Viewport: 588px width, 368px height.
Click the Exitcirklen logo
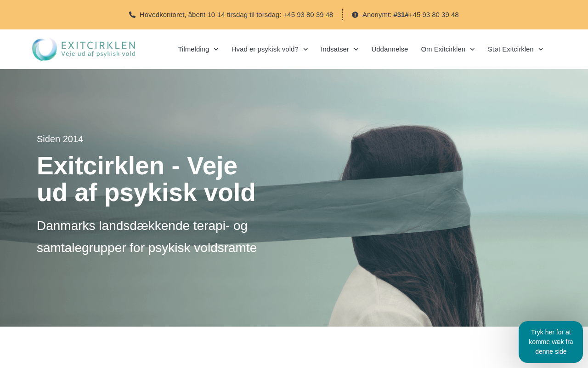[x=84, y=49]
